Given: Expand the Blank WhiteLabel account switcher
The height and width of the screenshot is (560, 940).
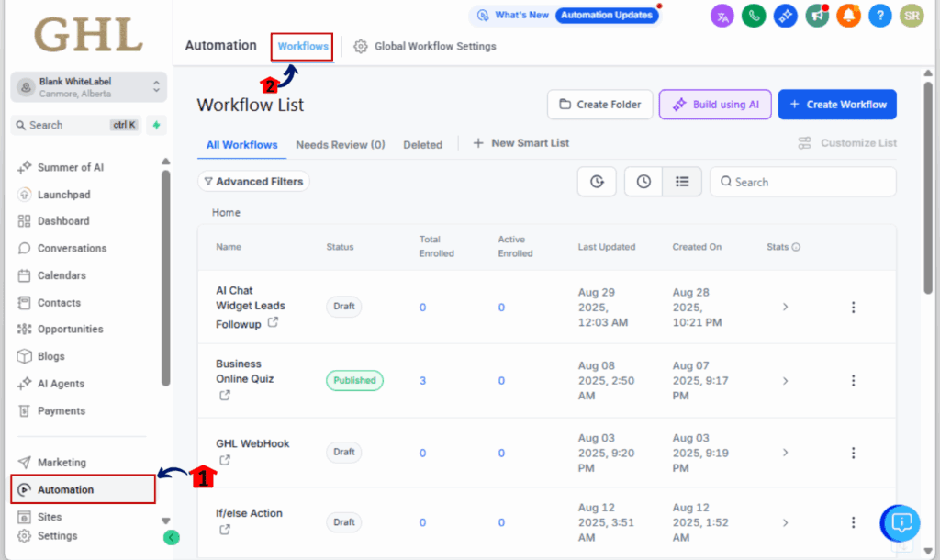Looking at the screenshot, I should (x=89, y=87).
